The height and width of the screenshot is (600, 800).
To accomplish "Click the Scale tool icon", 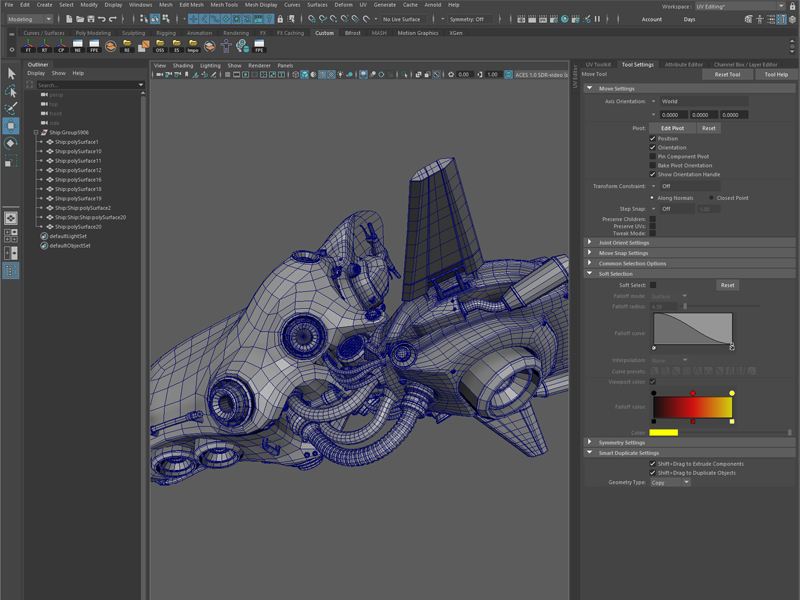I will pyautogui.click(x=11, y=161).
